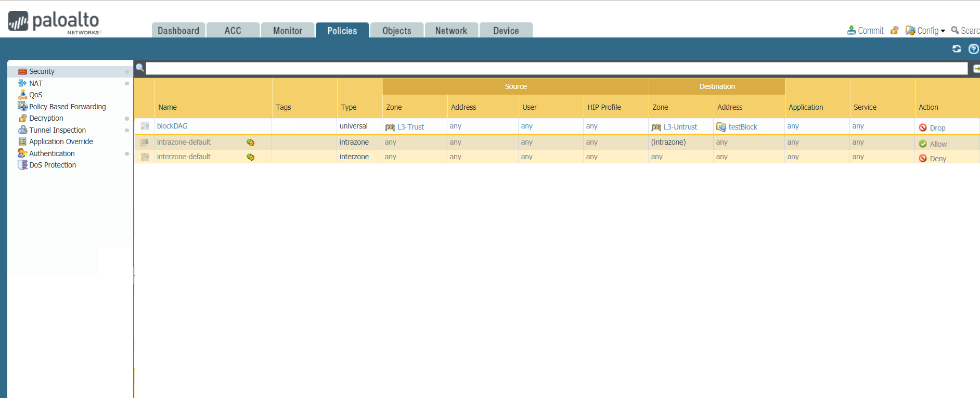
Task: Click the lock icon beside Commit
Action: pos(895,31)
